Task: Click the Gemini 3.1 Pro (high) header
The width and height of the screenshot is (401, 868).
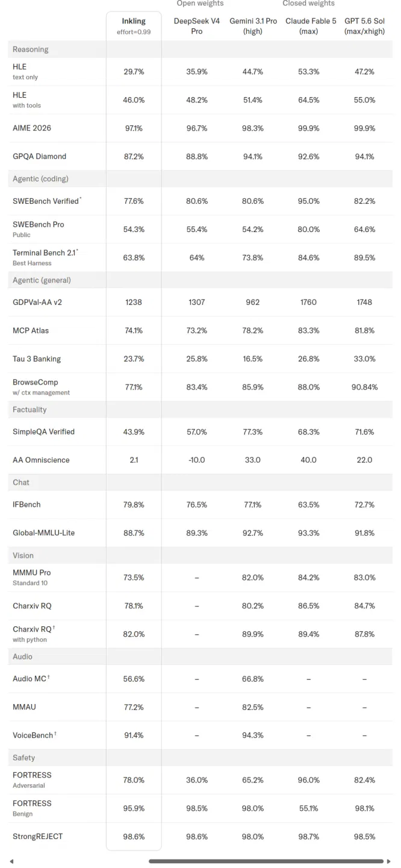Action: pyautogui.click(x=253, y=26)
